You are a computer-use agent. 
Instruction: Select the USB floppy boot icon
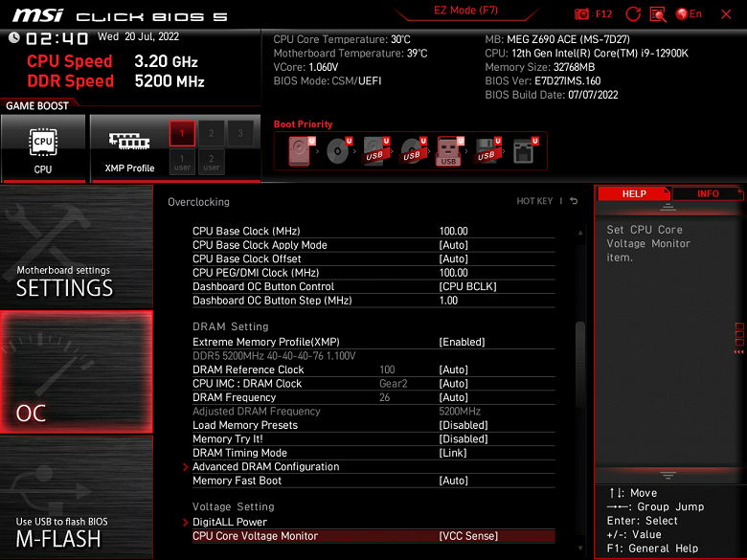tap(487, 151)
